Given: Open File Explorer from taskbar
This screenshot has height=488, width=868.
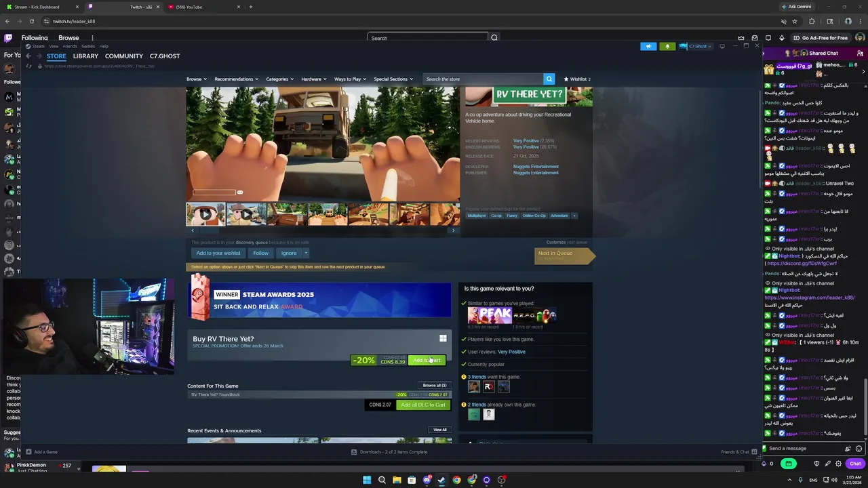Looking at the screenshot, I should (x=397, y=480).
